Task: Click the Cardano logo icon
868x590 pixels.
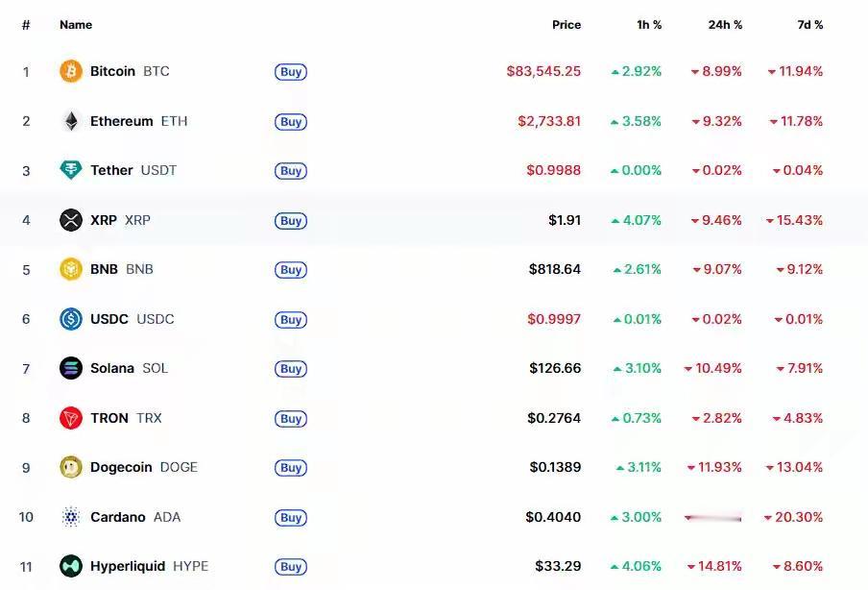Action: (x=71, y=517)
